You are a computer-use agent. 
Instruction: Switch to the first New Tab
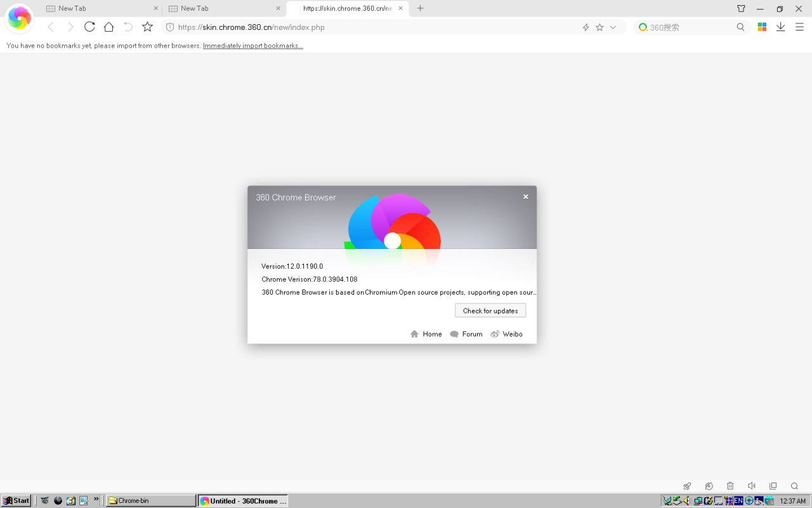point(101,8)
